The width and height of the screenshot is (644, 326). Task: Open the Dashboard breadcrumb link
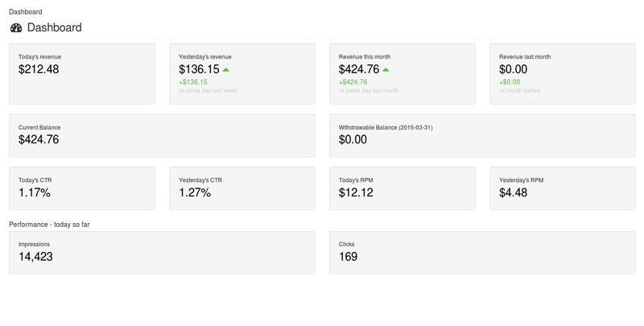point(26,12)
